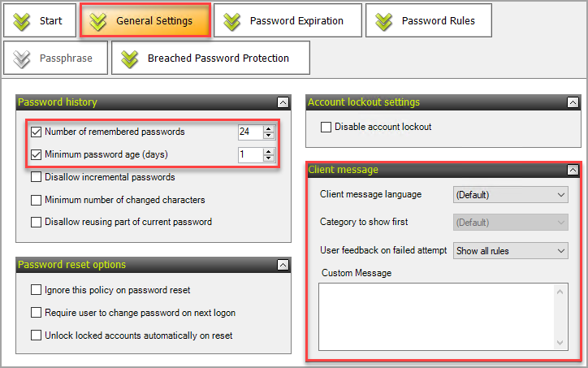Click Breached Password Protection chevron icon
The width and height of the screenshot is (588, 368).
point(129,58)
